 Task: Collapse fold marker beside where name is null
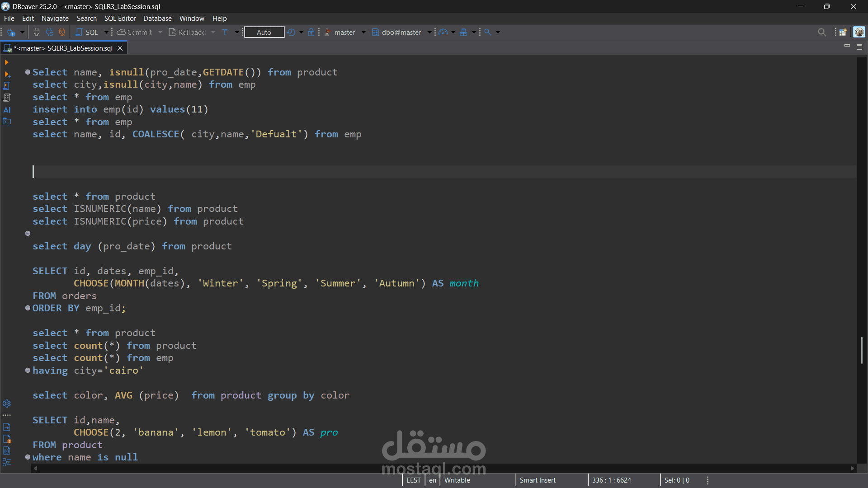[x=28, y=457]
